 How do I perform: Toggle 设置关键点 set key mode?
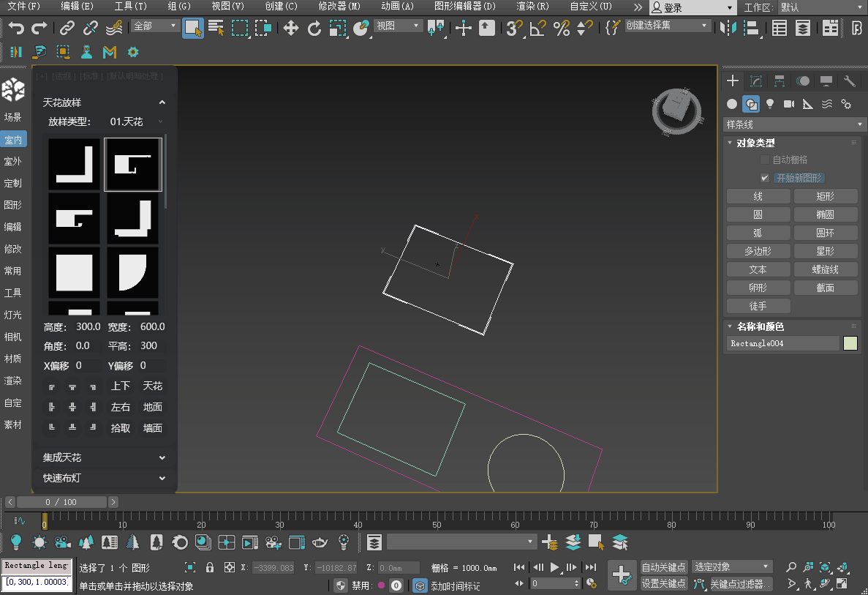663,583
